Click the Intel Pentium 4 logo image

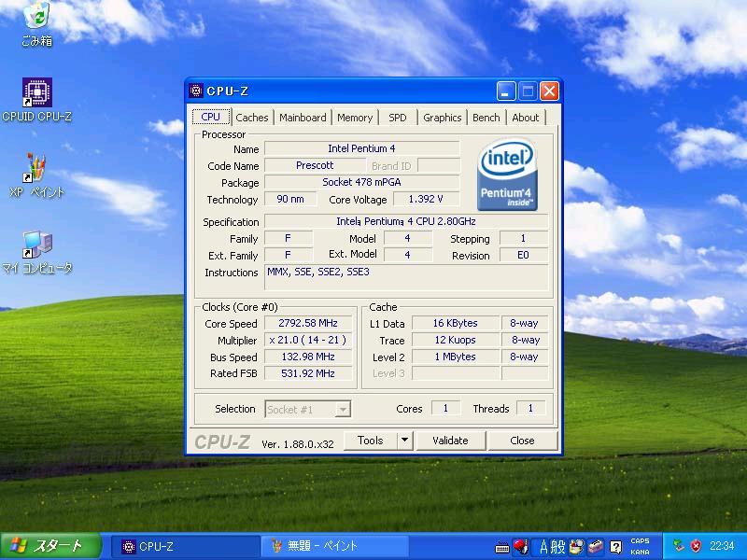pos(507,175)
